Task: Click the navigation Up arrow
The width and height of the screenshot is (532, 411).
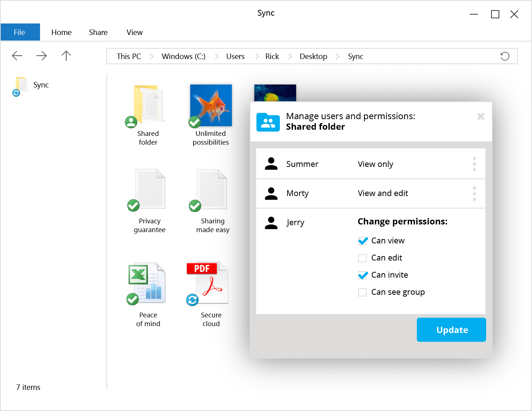Action: 66,56
